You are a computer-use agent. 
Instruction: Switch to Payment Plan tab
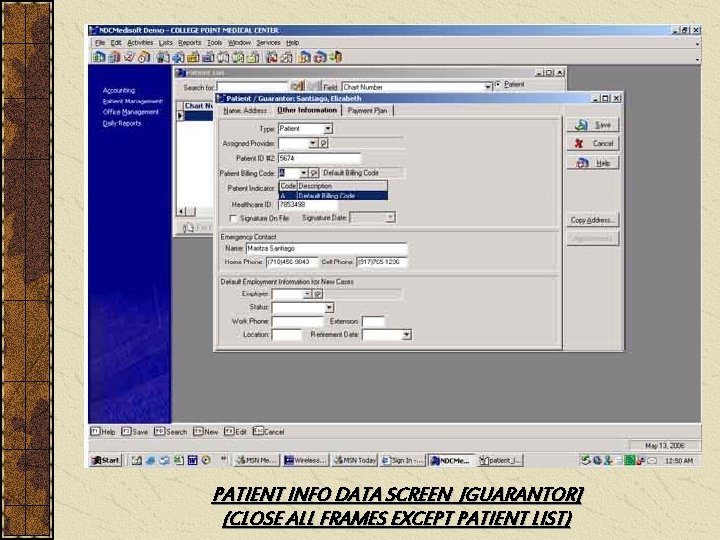(x=368, y=111)
